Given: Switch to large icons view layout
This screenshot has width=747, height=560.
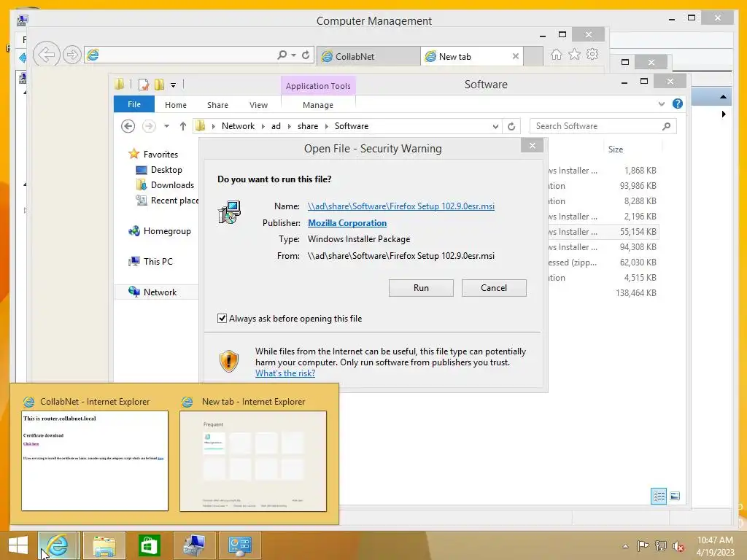Looking at the screenshot, I should click(x=675, y=496).
